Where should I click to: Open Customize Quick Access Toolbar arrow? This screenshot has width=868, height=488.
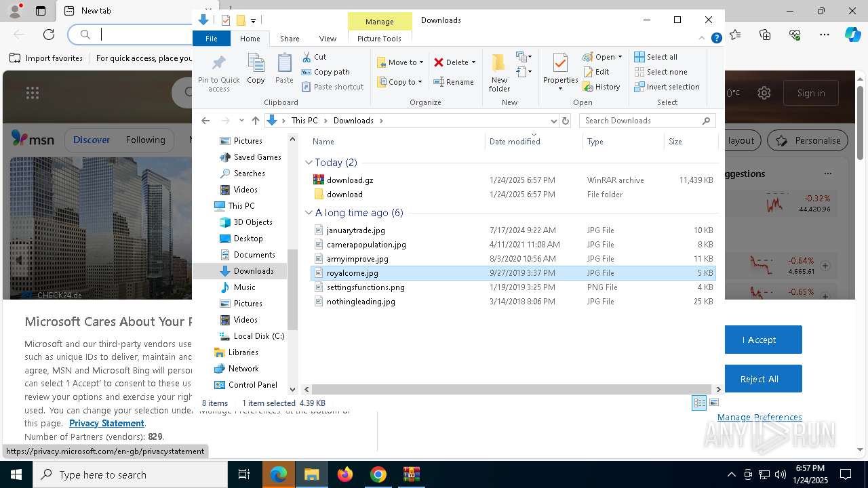[253, 20]
